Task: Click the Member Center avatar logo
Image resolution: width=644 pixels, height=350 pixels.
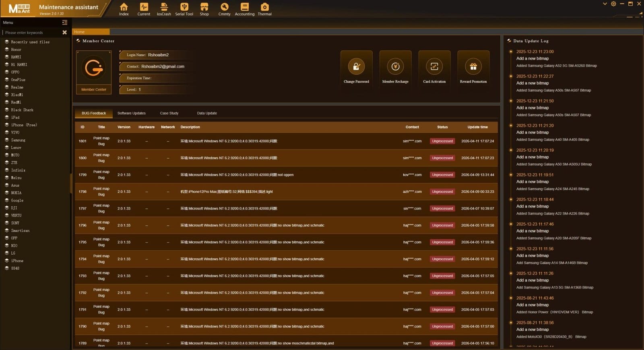Action: [x=94, y=68]
